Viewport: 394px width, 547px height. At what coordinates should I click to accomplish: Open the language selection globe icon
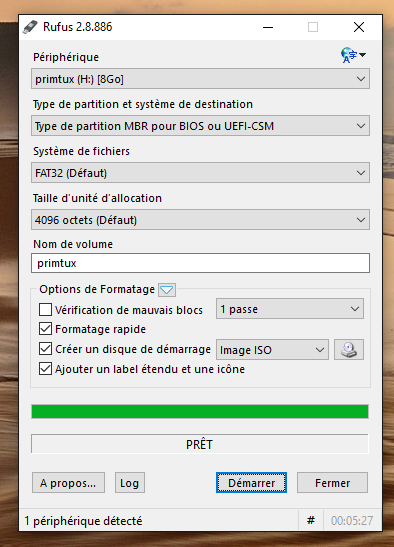[x=353, y=55]
